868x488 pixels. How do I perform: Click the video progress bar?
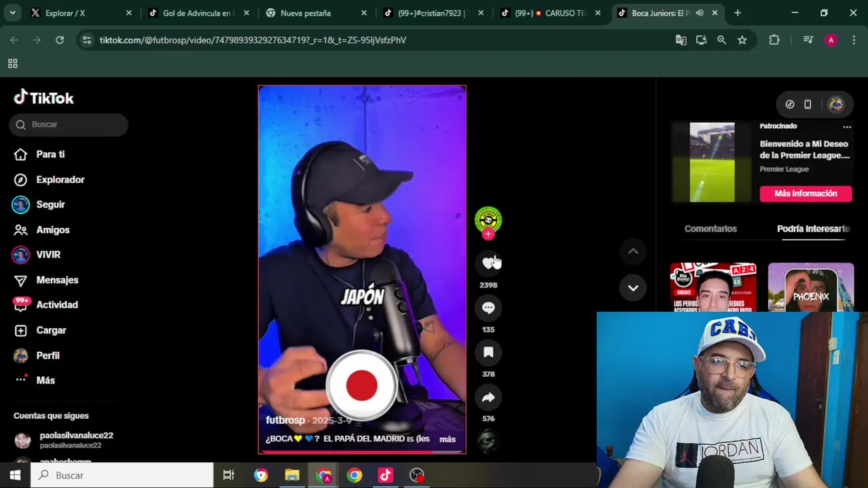pos(361,452)
